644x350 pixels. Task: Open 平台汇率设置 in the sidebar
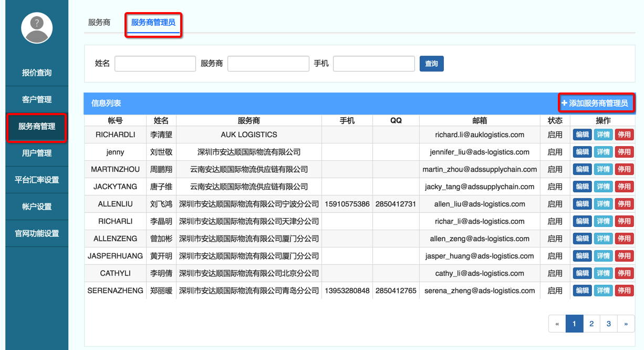point(37,180)
